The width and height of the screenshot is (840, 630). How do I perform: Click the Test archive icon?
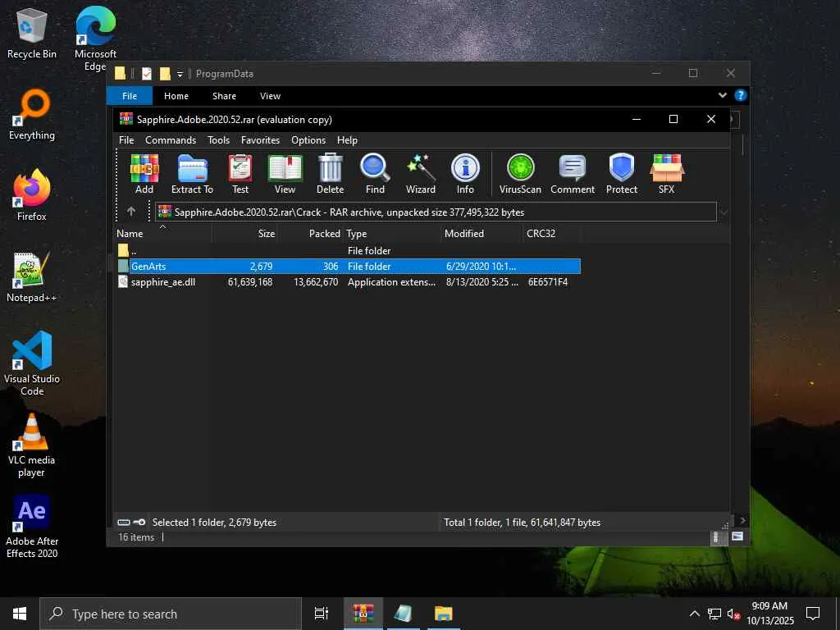tap(240, 174)
